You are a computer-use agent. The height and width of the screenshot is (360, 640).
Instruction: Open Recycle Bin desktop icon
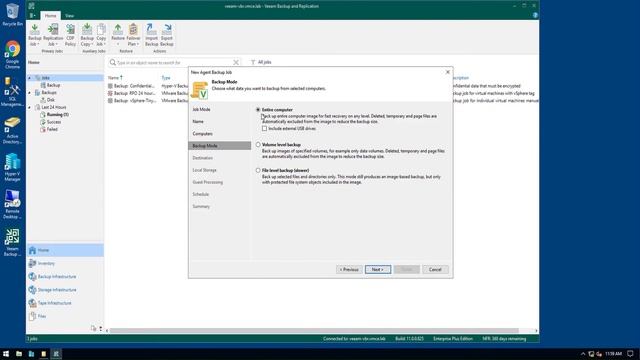[12, 15]
